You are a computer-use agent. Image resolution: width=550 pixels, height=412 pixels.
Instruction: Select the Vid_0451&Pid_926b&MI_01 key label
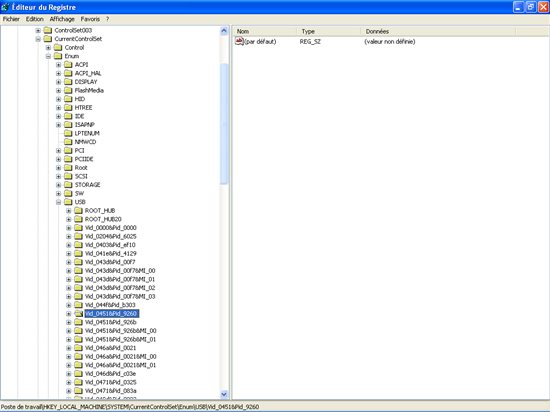(x=121, y=339)
